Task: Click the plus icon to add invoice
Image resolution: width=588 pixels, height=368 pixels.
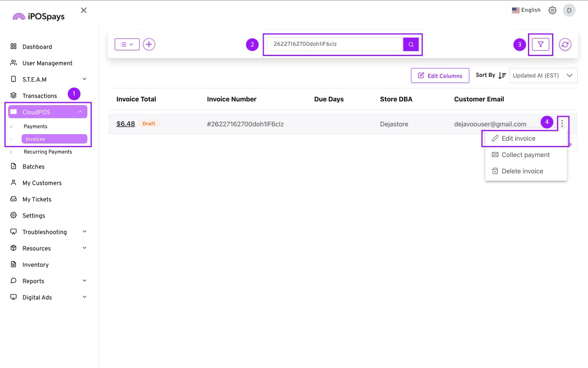Action: tap(149, 44)
